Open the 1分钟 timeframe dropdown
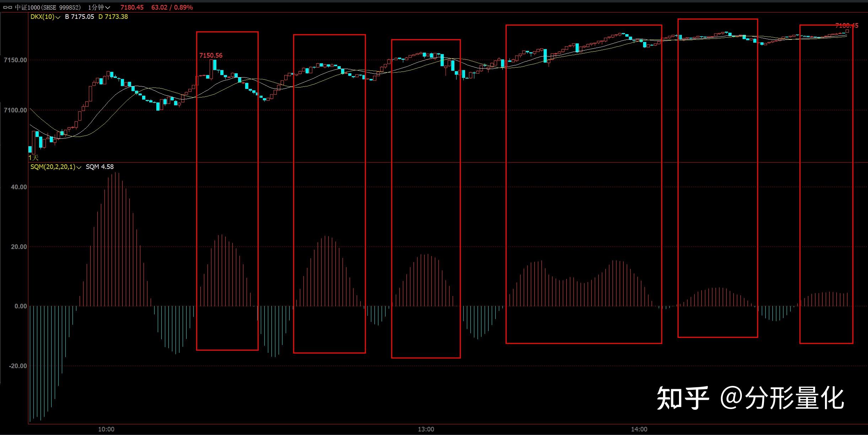This screenshot has height=435, width=868. tap(99, 7)
